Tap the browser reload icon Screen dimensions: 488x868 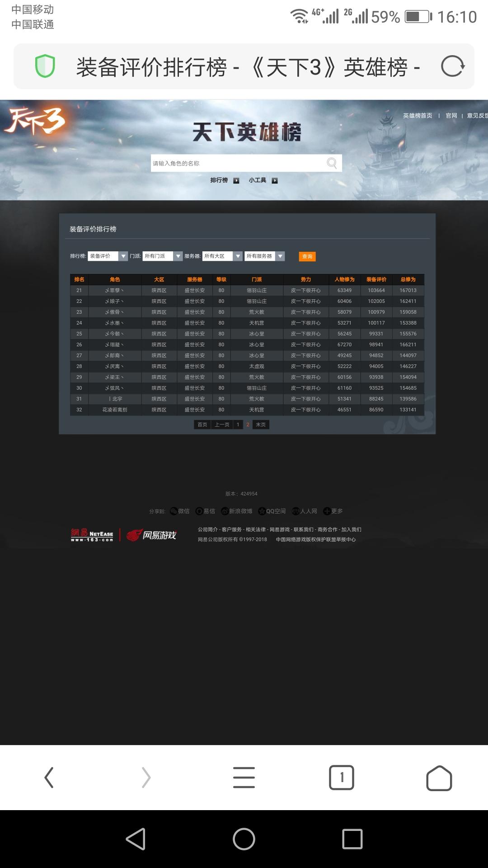(x=453, y=66)
